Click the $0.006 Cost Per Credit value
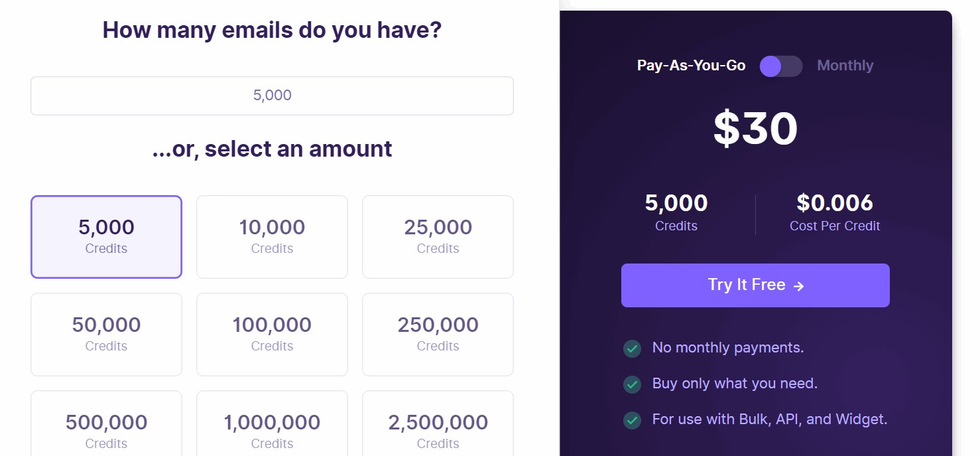This screenshot has width=980, height=456. pyautogui.click(x=834, y=203)
